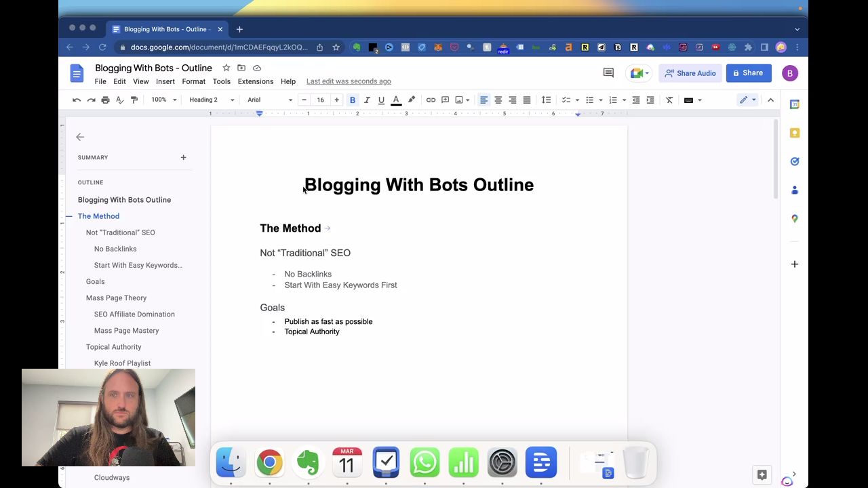
Task: Set left text alignment
Action: (x=484, y=100)
